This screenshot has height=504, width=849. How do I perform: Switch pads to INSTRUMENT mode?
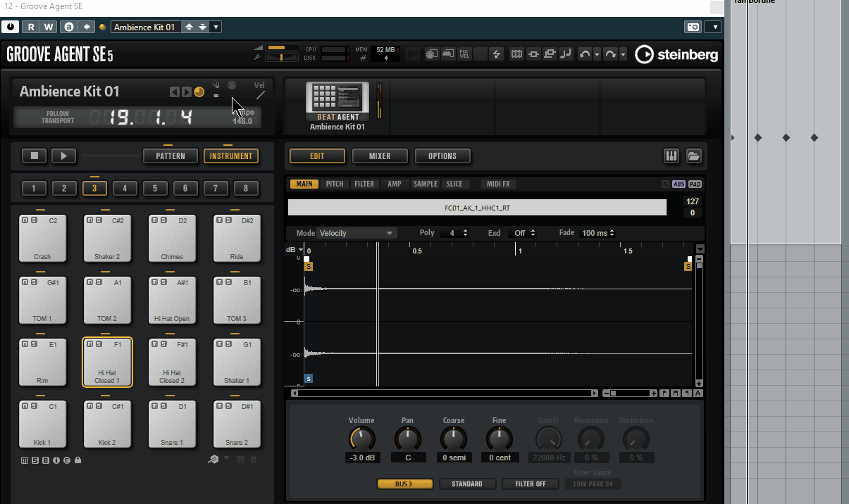[x=231, y=156]
